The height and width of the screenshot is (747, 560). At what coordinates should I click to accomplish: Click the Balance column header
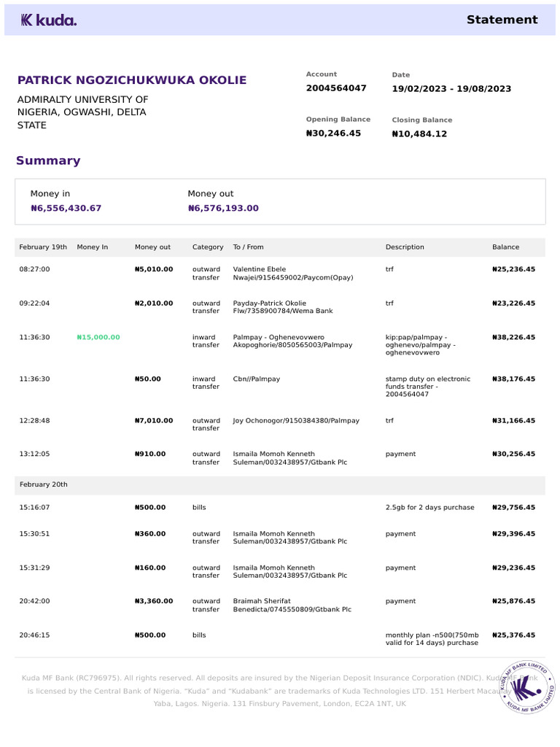(506, 247)
